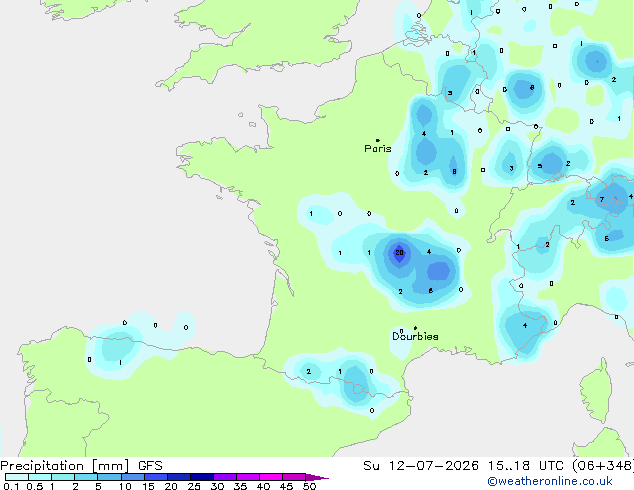Click the Precipitation [mm] GFS title
The width and height of the screenshot is (634, 490).
pos(81,466)
